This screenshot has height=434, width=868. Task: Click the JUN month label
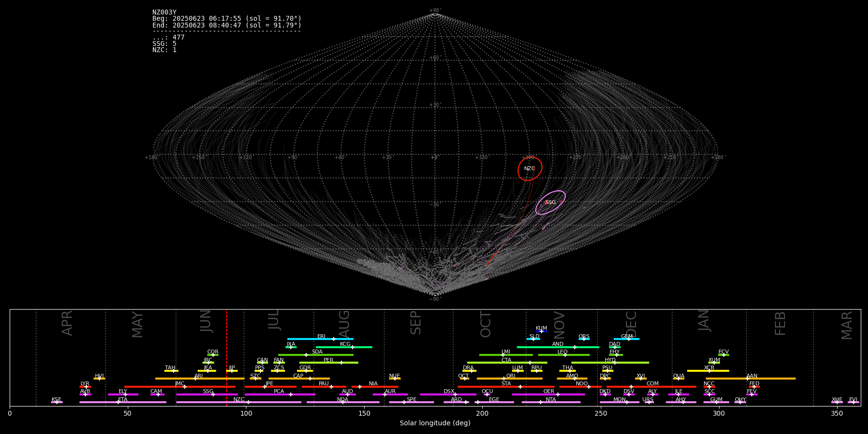[x=206, y=321]
